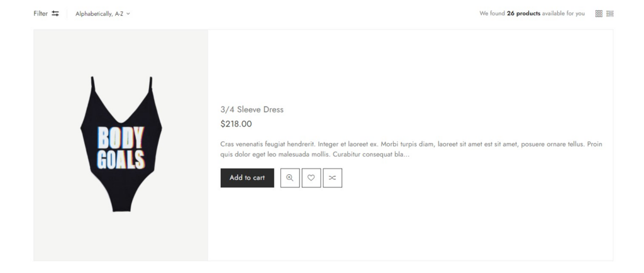Click the chevron beside the sort option

coord(128,14)
